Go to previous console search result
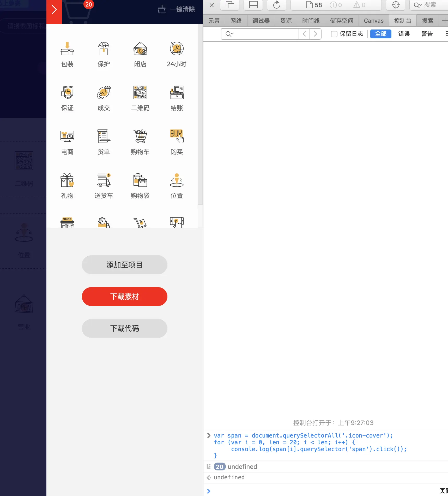 (304, 34)
